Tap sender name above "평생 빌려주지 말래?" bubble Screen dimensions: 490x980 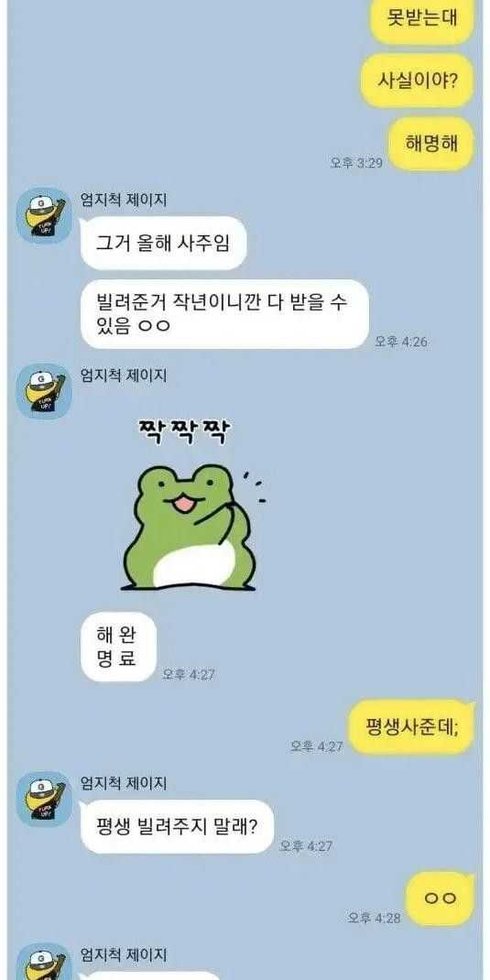(x=124, y=782)
